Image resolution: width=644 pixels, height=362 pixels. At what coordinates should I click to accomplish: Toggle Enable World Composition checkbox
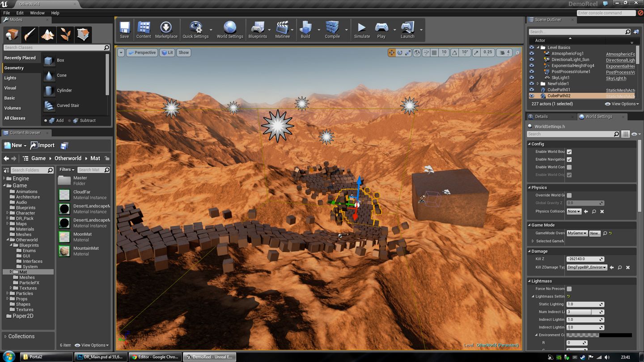[x=569, y=167]
